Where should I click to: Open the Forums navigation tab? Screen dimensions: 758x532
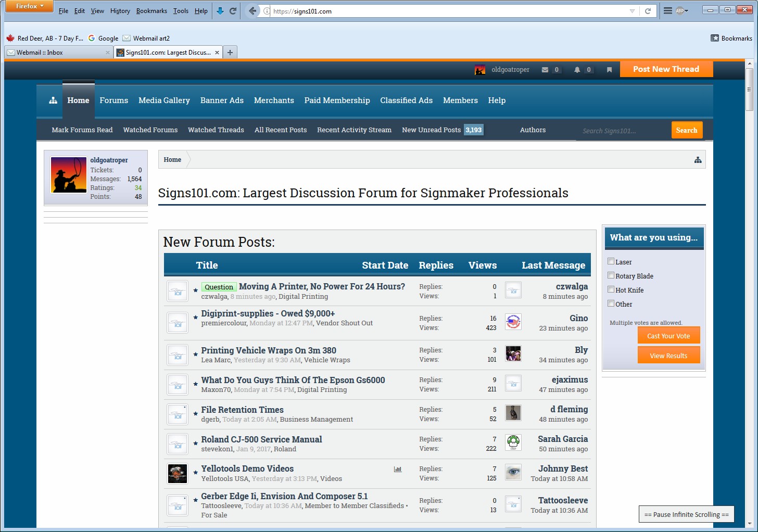114,100
